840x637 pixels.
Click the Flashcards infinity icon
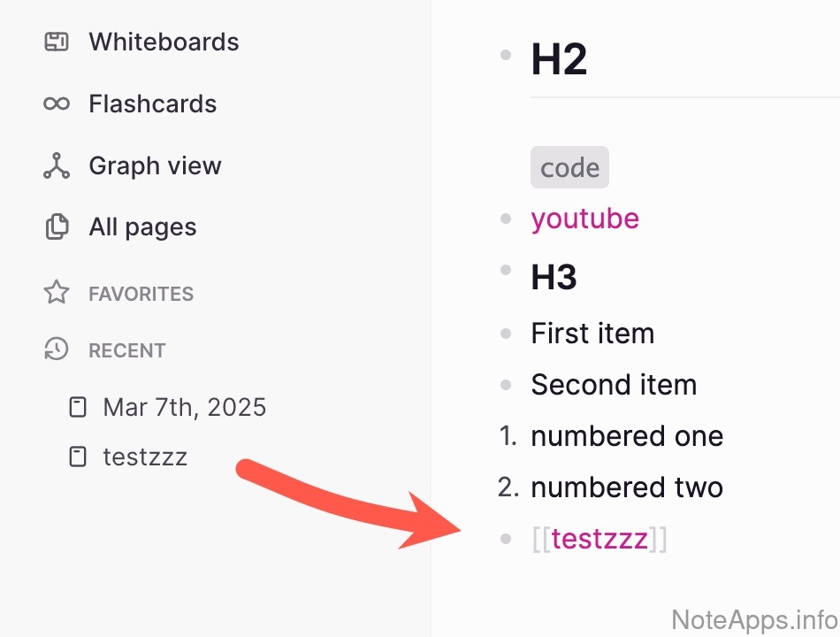point(57,104)
